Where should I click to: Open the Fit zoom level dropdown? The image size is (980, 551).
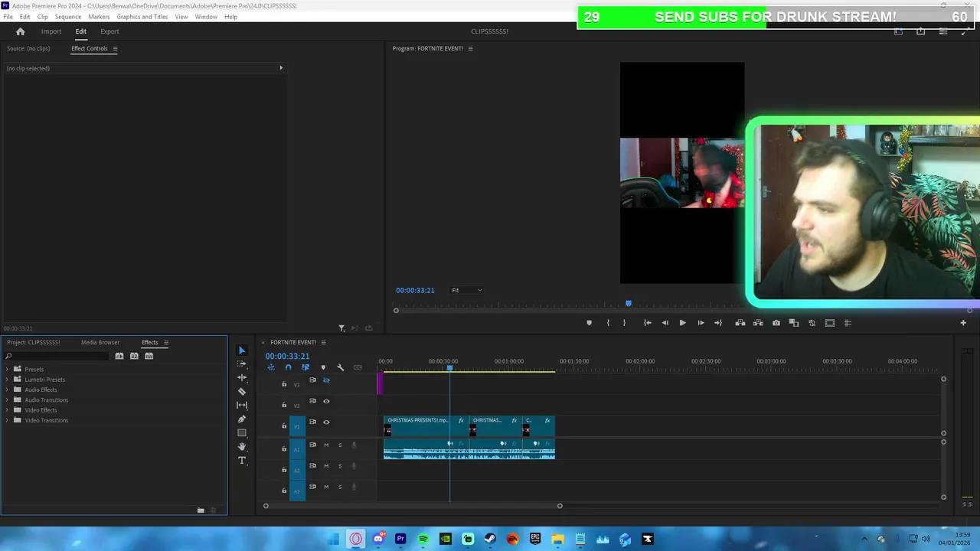pyautogui.click(x=467, y=290)
